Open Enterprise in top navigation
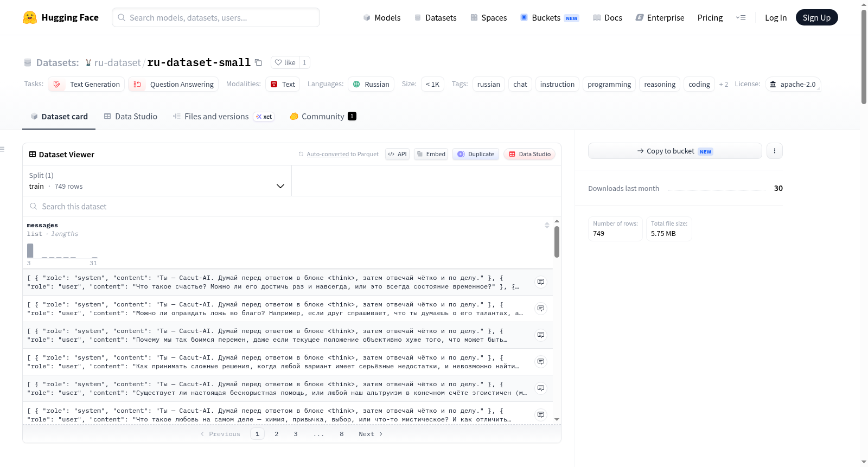The width and height of the screenshot is (868, 467). 660,18
